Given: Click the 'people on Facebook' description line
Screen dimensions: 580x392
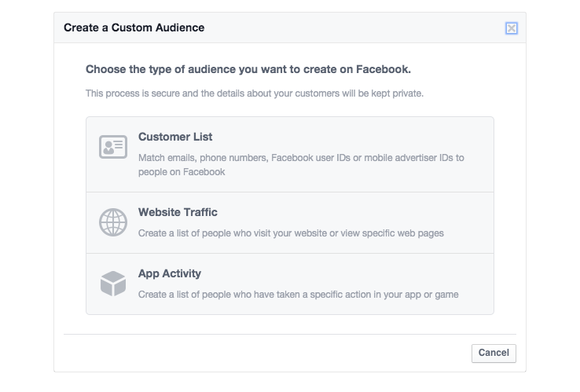Looking at the screenshot, I should [182, 172].
